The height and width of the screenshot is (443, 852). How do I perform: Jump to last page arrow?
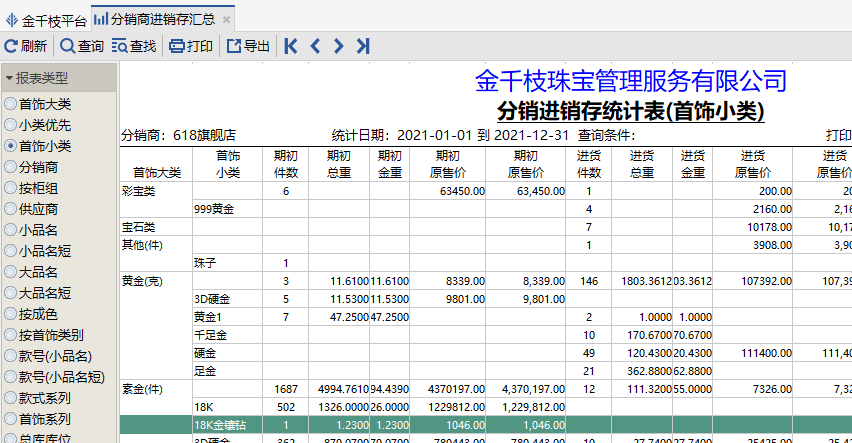[x=363, y=46]
